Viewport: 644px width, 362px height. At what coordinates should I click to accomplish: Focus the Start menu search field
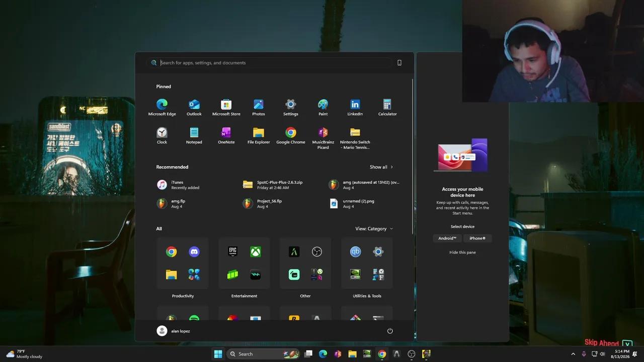tap(271, 63)
